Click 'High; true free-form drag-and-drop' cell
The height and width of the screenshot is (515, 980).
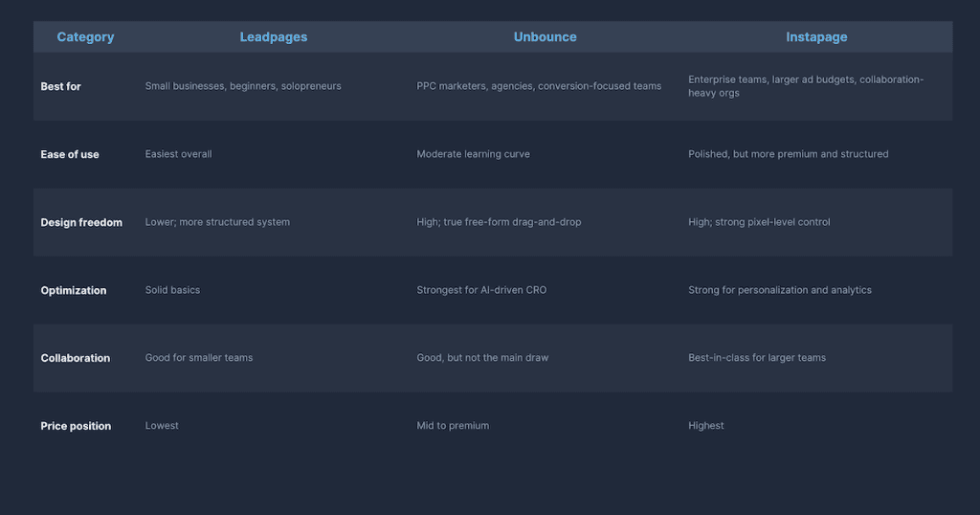499,222
